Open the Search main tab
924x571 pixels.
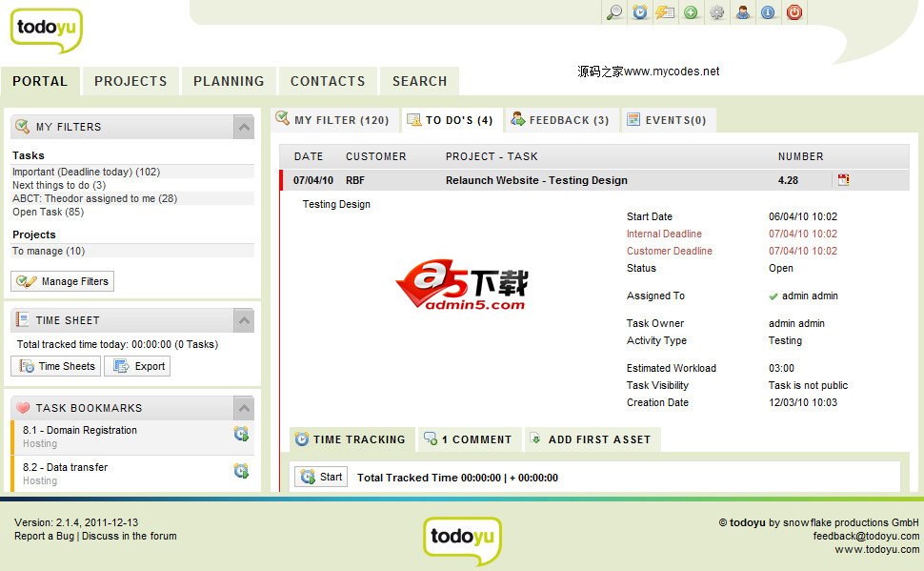[x=419, y=81]
